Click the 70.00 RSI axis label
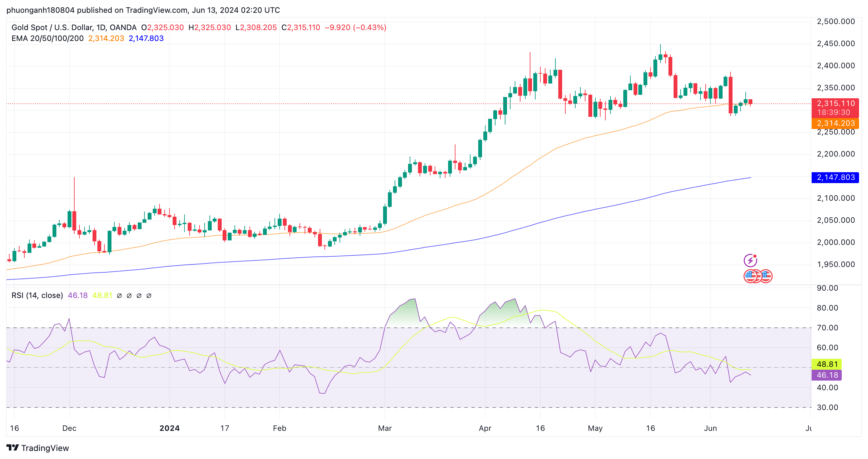 (x=827, y=328)
